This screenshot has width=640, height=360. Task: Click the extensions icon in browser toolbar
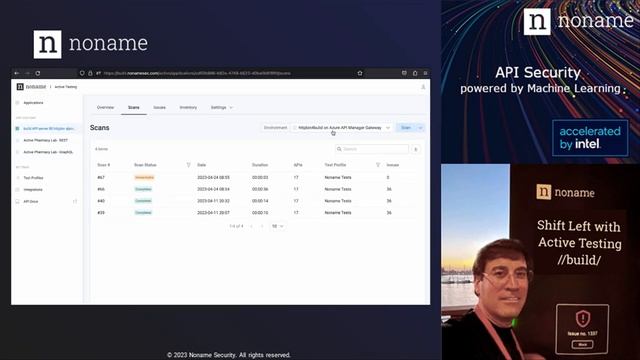click(415, 73)
